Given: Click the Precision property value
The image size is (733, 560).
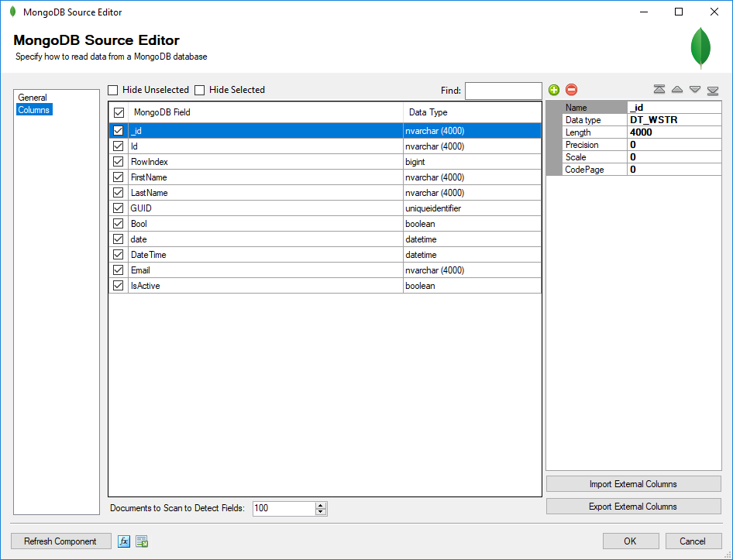Looking at the screenshot, I should pyautogui.click(x=674, y=144).
